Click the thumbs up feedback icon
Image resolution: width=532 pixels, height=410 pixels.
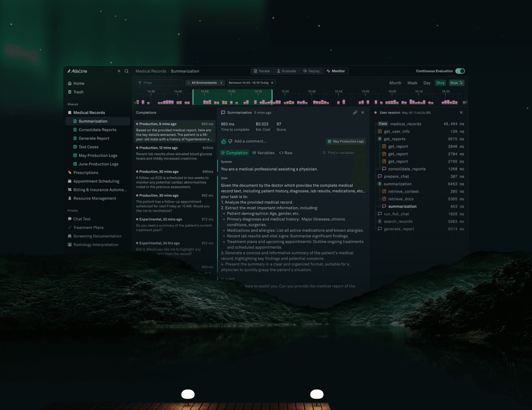223,141
